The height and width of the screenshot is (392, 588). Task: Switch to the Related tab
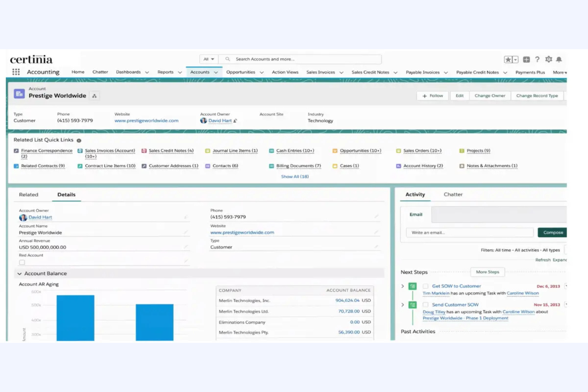[29, 195]
